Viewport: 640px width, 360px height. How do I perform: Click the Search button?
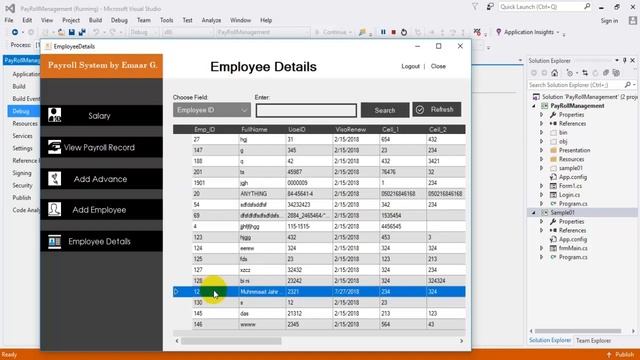pyautogui.click(x=385, y=110)
